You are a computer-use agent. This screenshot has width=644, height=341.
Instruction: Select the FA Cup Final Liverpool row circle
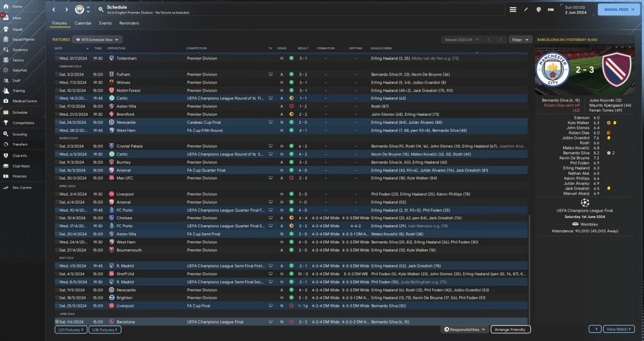(x=57, y=306)
